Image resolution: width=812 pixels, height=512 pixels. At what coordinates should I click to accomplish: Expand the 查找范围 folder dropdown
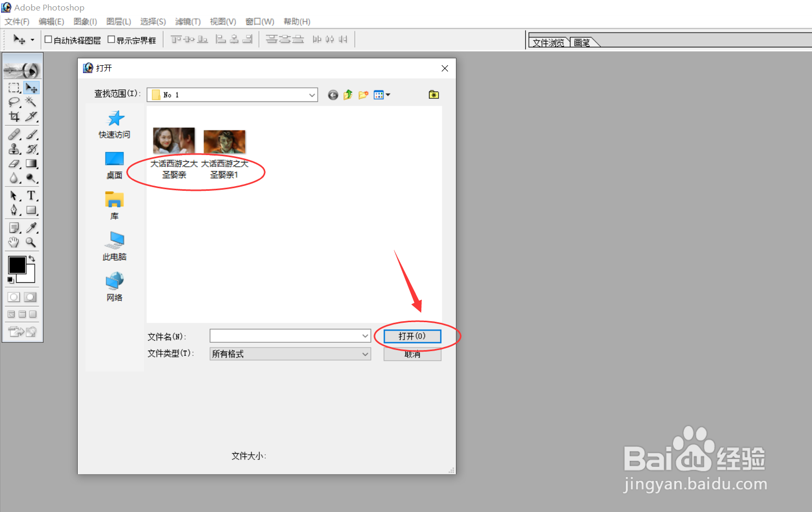[312, 95]
